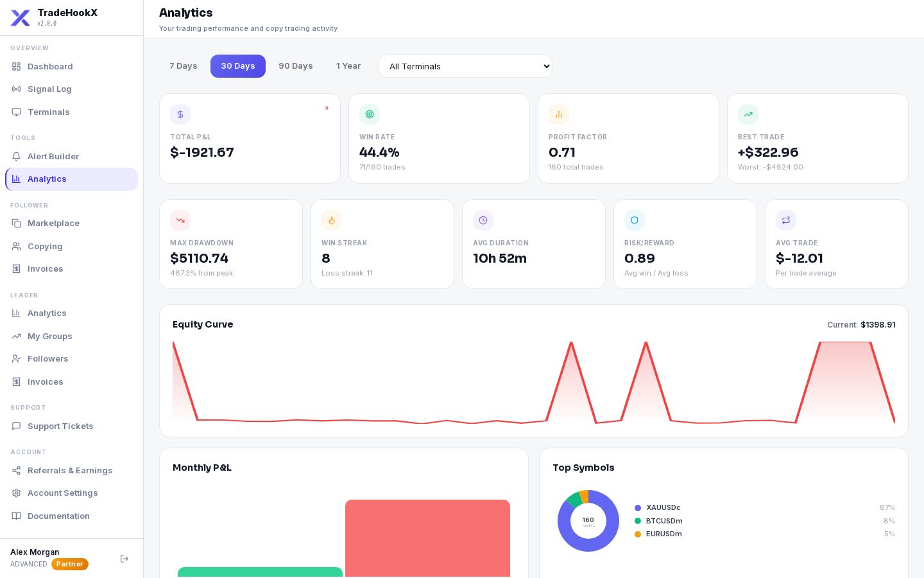
Task: Switch to the 7 Days range
Action: click(184, 66)
